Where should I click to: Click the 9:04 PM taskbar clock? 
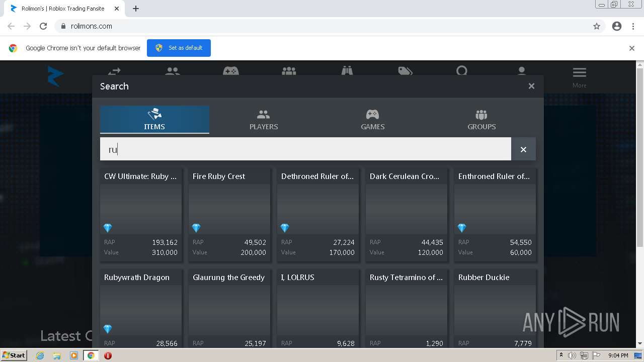pyautogui.click(x=618, y=355)
